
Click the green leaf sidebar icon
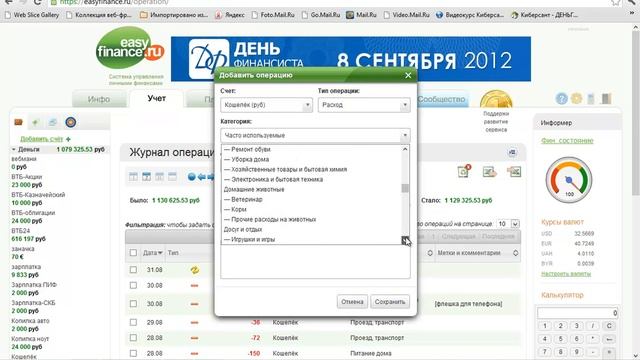36,122
